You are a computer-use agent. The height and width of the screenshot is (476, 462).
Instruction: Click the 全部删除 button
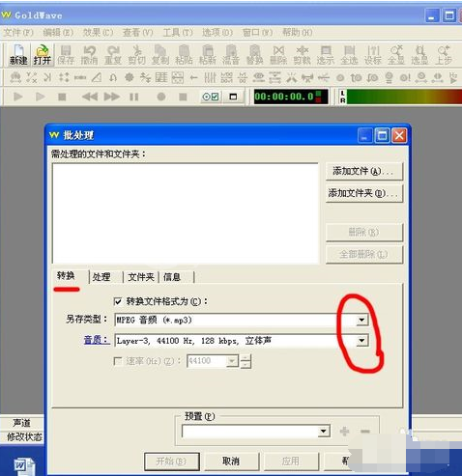[364, 255]
